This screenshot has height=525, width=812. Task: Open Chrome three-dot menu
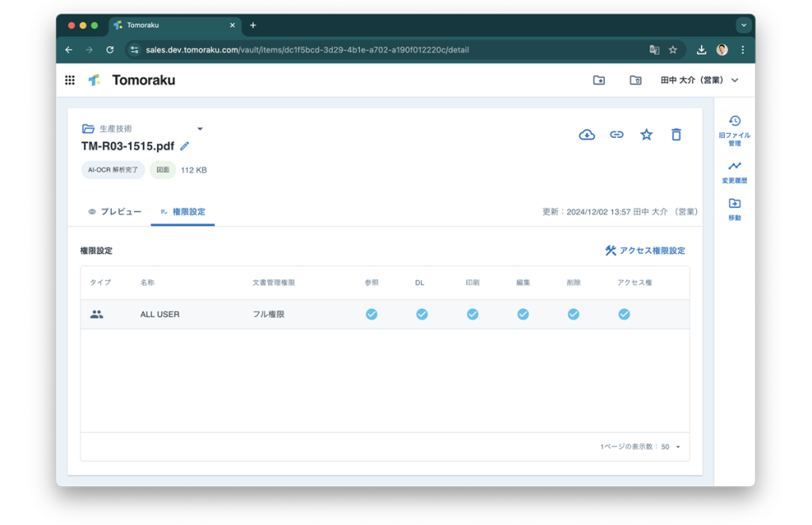tap(742, 50)
